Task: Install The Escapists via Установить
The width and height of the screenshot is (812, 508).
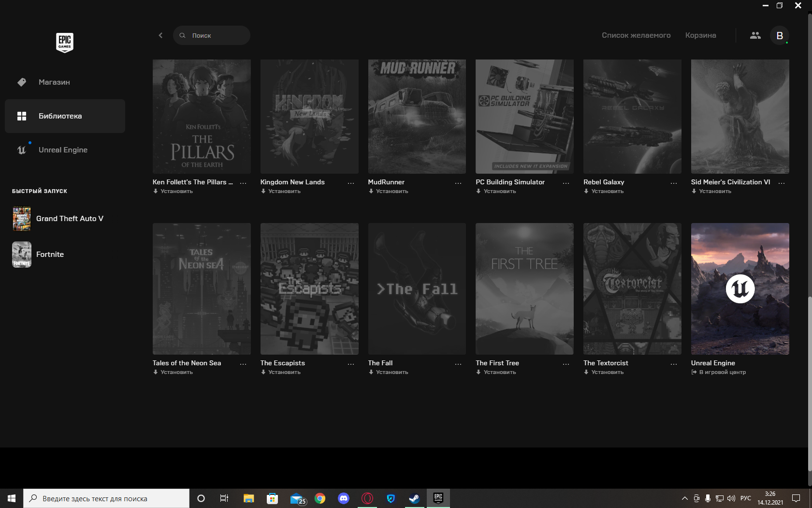Action: point(281,372)
